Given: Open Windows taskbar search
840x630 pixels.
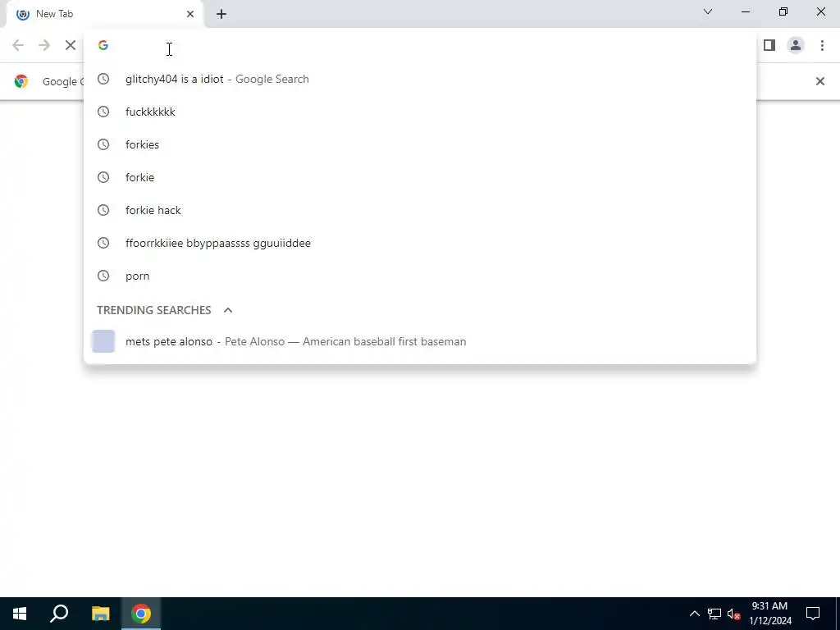Looking at the screenshot, I should [x=59, y=614].
